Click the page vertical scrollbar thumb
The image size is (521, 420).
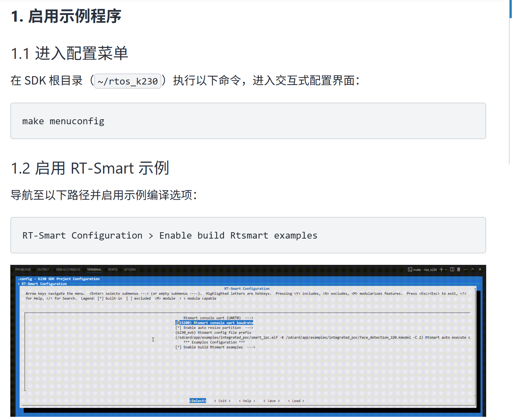click(510, 9)
